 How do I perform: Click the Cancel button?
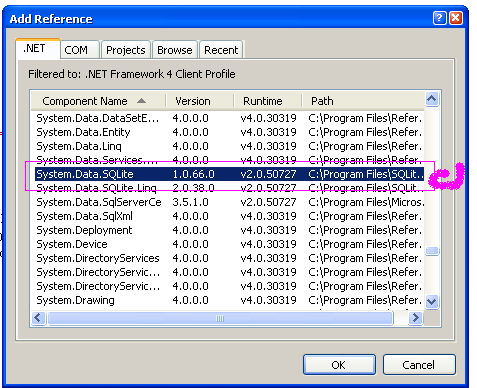click(x=419, y=365)
